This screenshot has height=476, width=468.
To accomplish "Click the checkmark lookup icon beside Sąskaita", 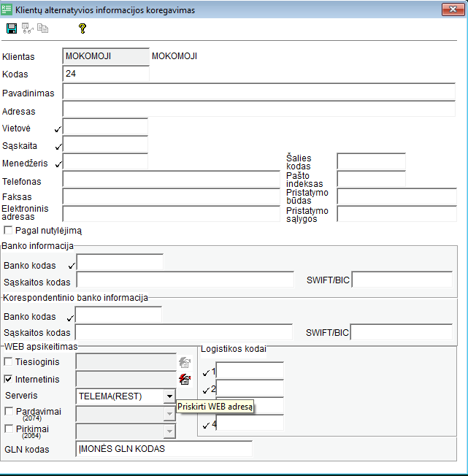I will (x=58, y=147).
